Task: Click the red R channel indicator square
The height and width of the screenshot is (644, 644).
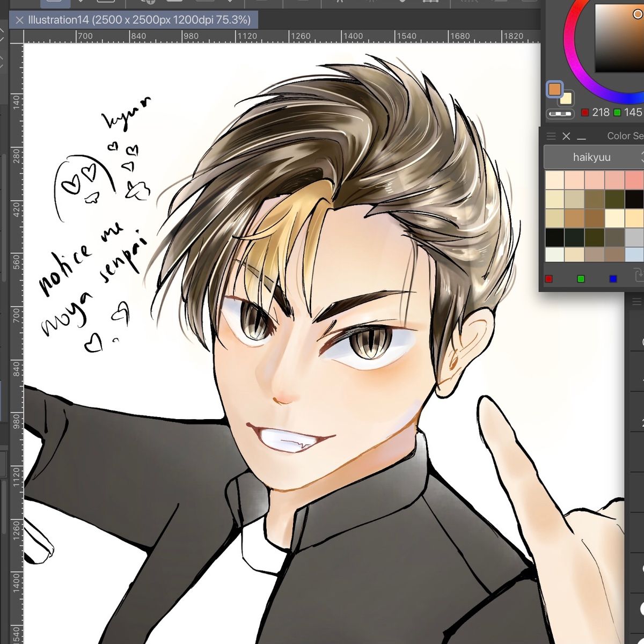Action: [585, 113]
